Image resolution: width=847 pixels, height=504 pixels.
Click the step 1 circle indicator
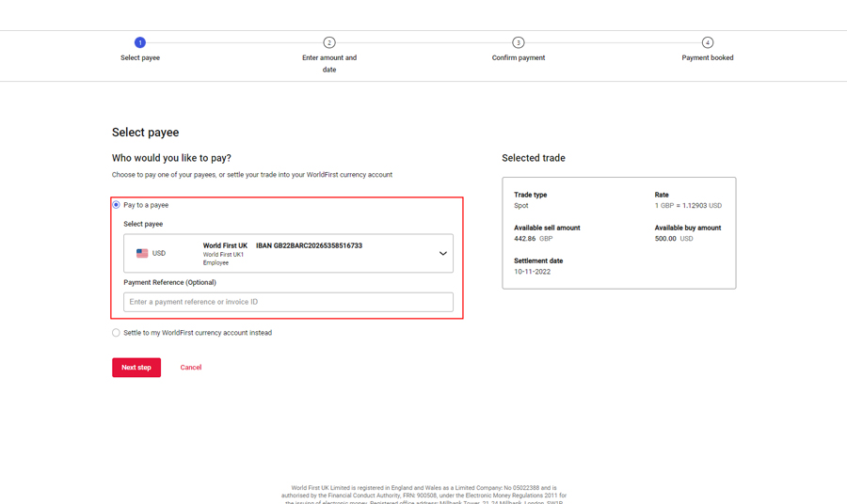[140, 42]
